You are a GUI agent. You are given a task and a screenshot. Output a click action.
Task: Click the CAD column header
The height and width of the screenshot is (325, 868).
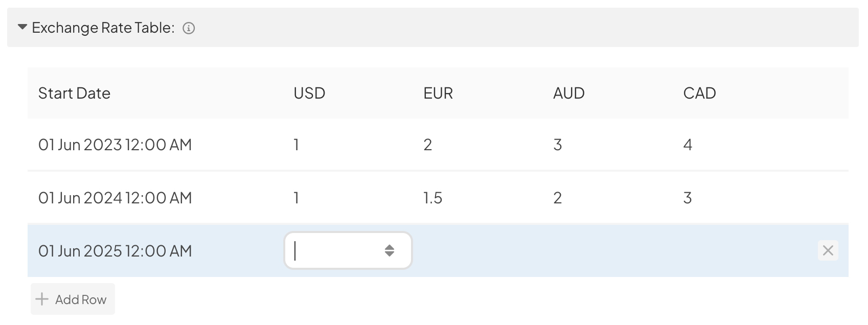click(699, 93)
